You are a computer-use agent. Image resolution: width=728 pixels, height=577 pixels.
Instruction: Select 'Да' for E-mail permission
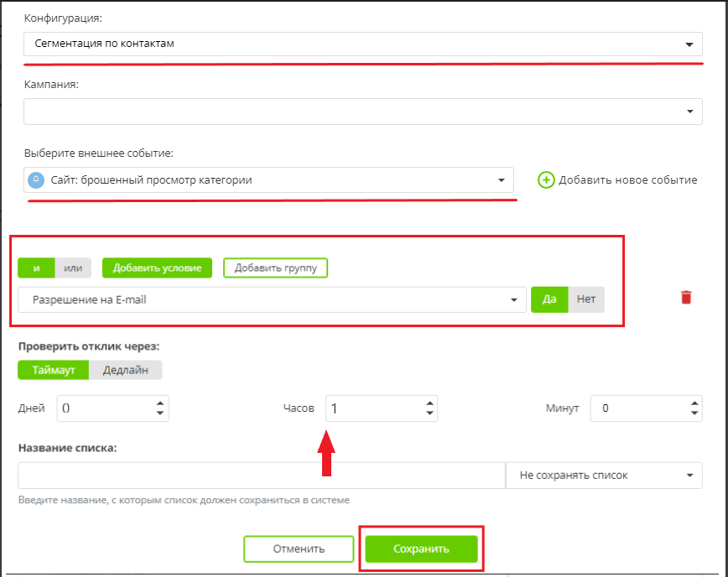coord(549,299)
